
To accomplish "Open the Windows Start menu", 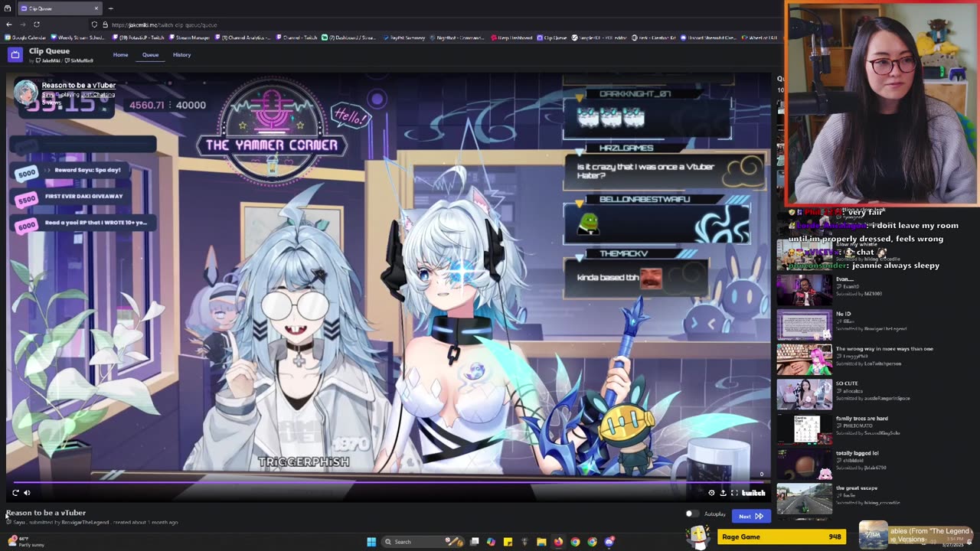I will (x=371, y=542).
